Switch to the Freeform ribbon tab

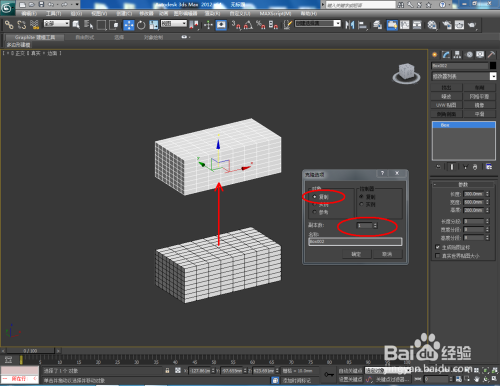pos(85,37)
